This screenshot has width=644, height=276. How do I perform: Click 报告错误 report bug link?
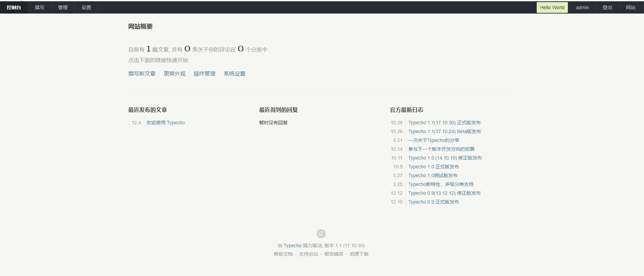(x=334, y=254)
